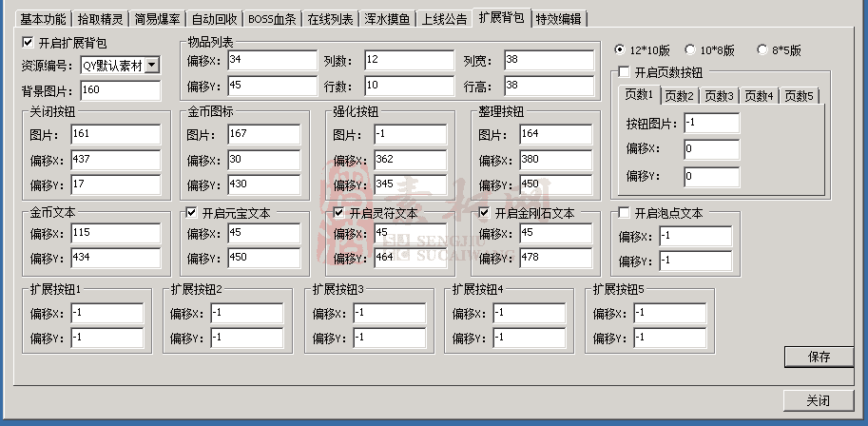868x426 pixels.
Task: Select the 页数1 sub-tab
Action: (x=640, y=95)
